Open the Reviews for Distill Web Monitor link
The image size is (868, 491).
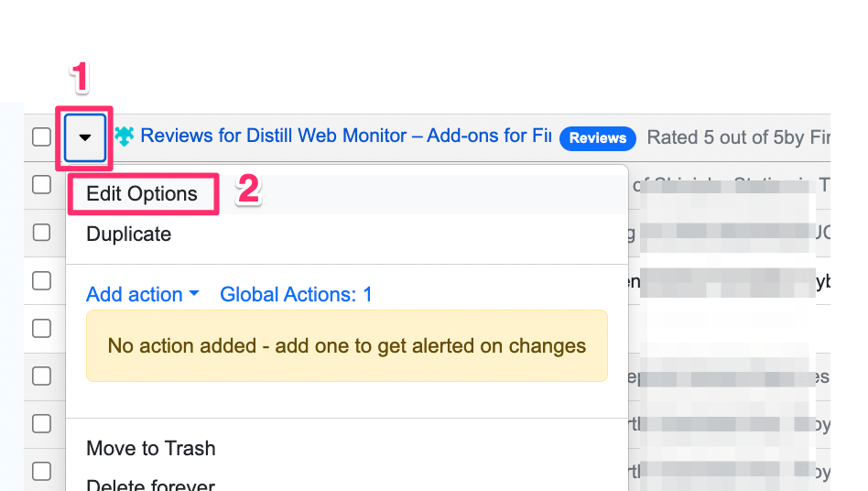coord(346,136)
